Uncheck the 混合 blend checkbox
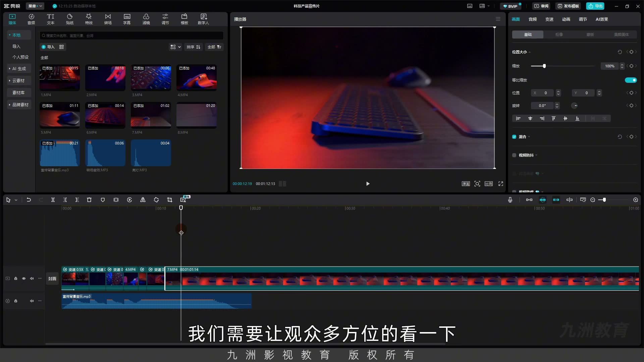Image resolution: width=644 pixels, height=362 pixels. (x=514, y=137)
